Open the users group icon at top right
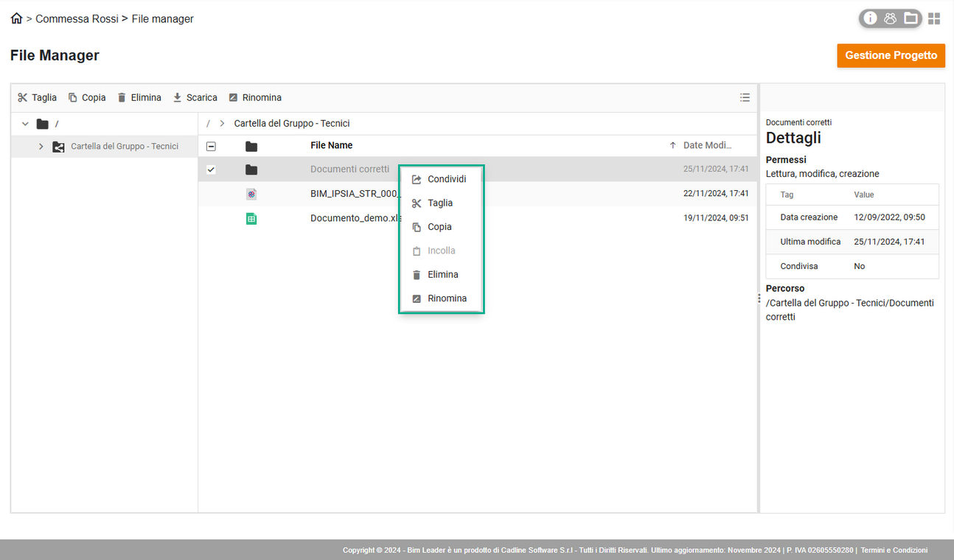Image resolution: width=954 pixels, height=560 pixels. pos(891,18)
